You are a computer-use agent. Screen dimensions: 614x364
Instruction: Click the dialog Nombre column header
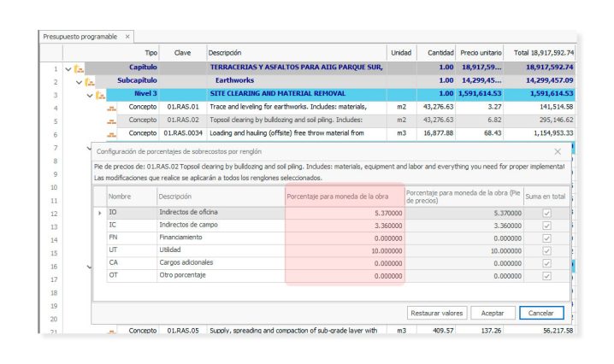click(131, 197)
